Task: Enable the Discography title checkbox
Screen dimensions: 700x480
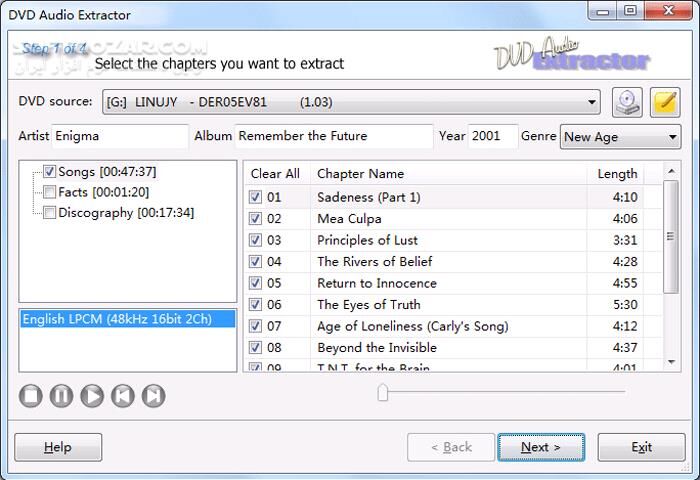Action: click(49, 213)
